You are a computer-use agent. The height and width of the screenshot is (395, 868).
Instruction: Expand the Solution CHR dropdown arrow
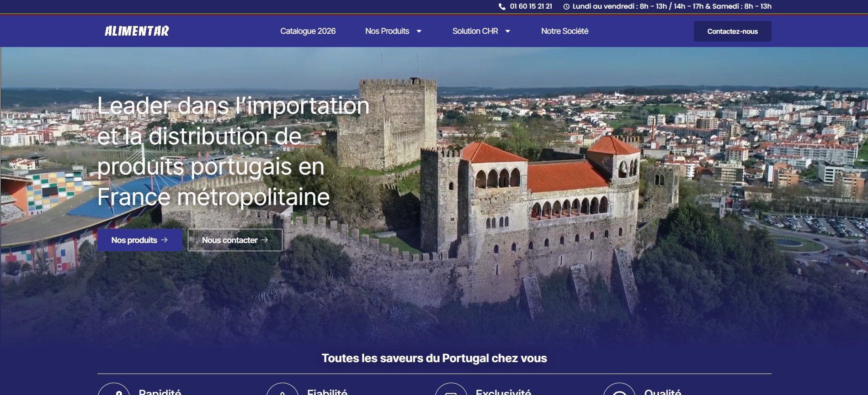508,31
